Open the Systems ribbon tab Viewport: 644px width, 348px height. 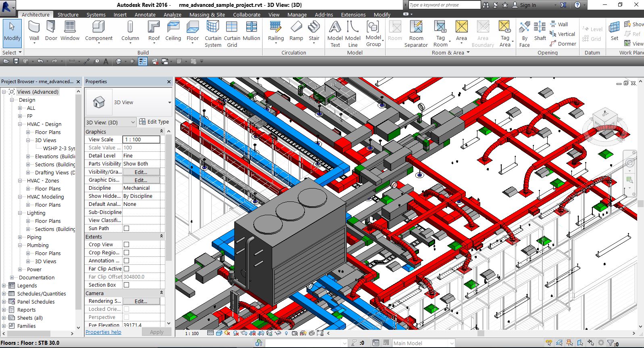pyautogui.click(x=96, y=15)
